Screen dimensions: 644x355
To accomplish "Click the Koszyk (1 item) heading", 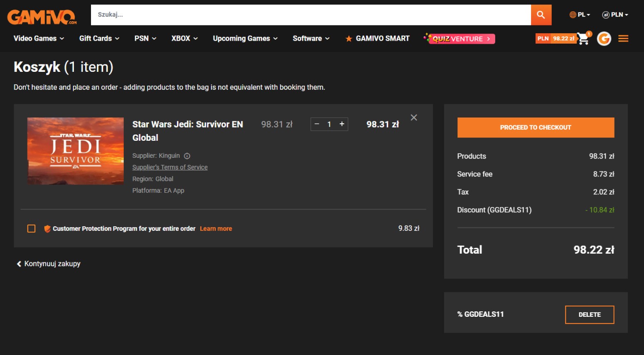I will tap(64, 67).
